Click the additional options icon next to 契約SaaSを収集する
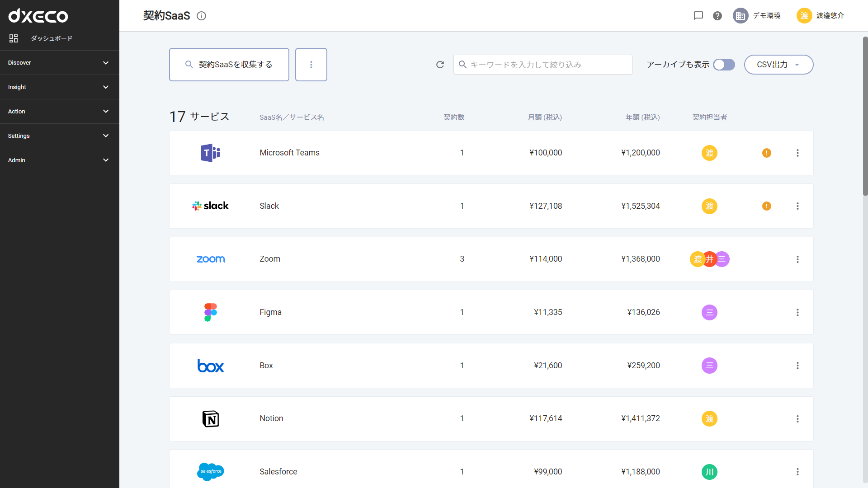Image resolution: width=868 pixels, height=488 pixels. [312, 64]
